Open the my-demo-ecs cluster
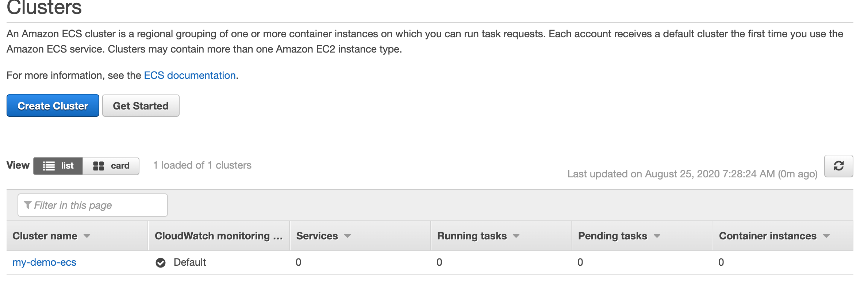Image resolution: width=868 pixels, height=300 pixels. 44,262
